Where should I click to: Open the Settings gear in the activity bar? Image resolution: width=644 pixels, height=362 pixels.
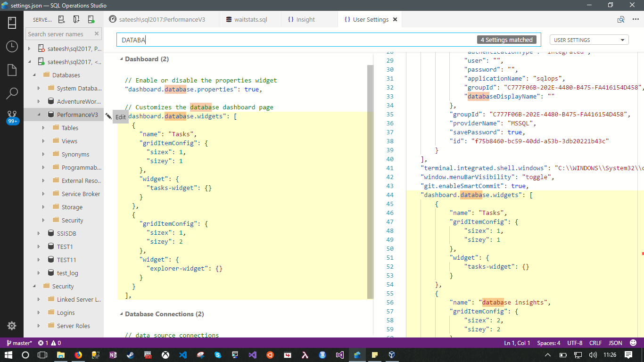[12, 325]
